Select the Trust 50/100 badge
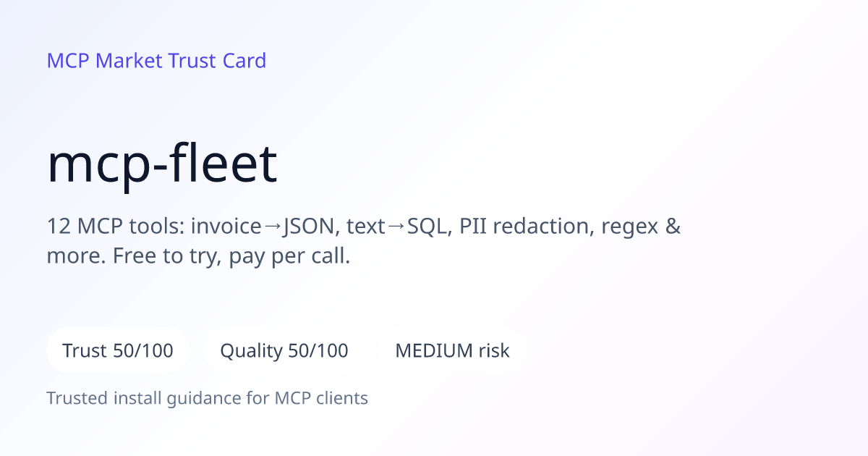The image size is (868, 456). point(118,351)
